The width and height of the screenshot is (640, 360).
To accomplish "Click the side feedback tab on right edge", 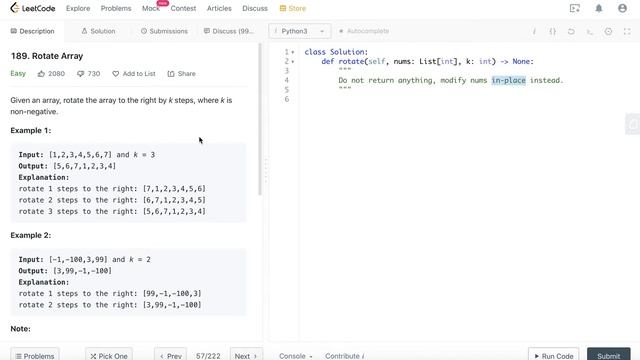I will point(633,124).
